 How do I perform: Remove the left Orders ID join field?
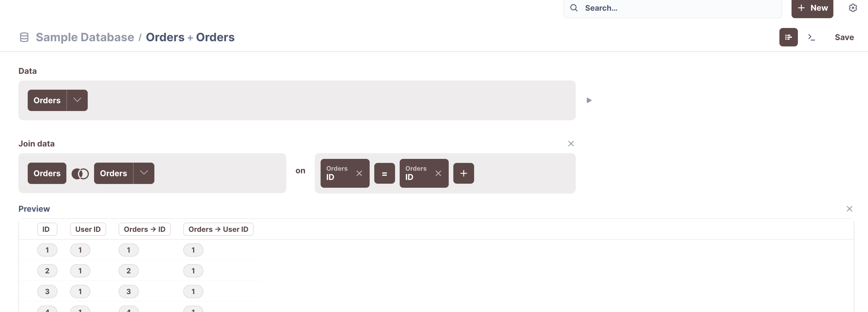(359, 173)
